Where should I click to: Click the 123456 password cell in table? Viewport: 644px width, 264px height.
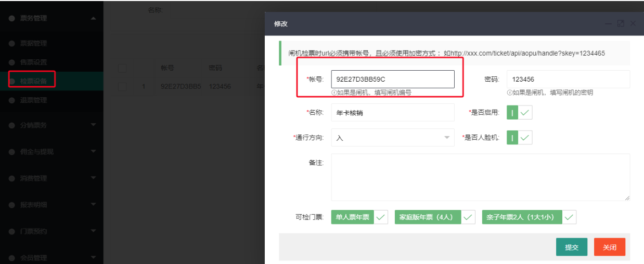pos(220,87)
